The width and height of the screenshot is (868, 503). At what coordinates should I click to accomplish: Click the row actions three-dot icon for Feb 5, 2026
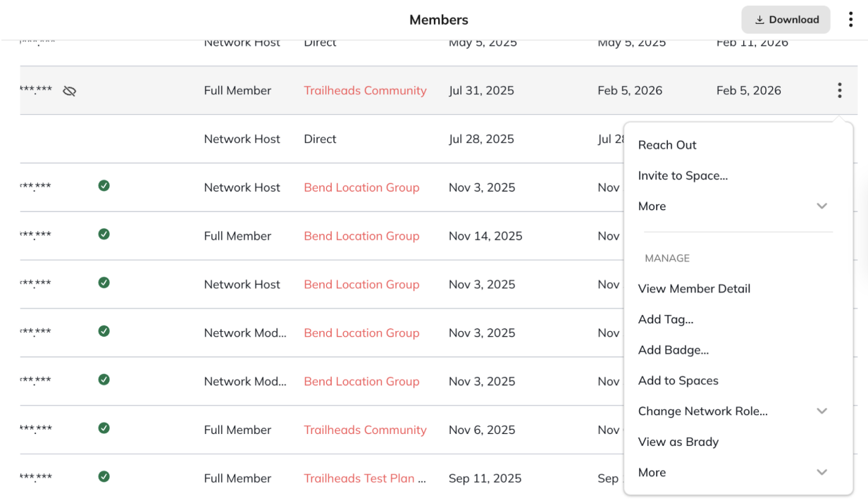click(839, 90)
